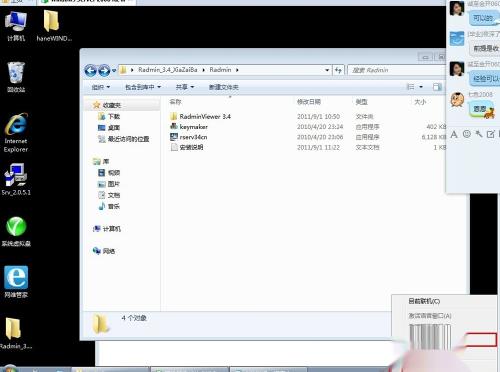Sort by 类型 column header

(361, 102)
